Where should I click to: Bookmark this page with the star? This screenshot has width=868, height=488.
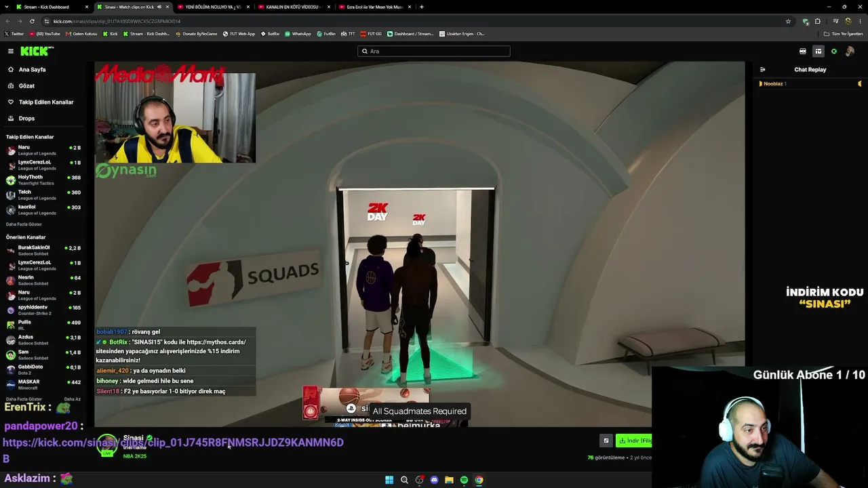tap(788, 21)
